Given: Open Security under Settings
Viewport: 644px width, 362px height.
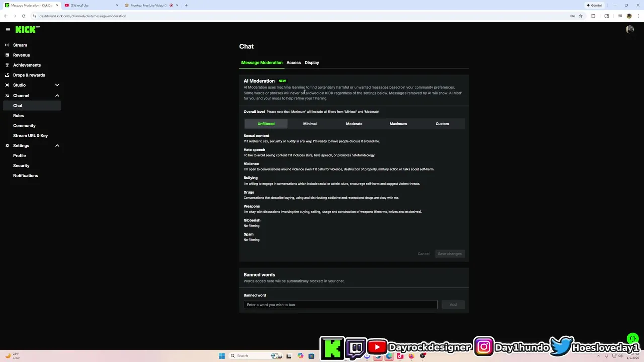Looking at the screenshot, I should pyautogui.click(x=21, y=166).
